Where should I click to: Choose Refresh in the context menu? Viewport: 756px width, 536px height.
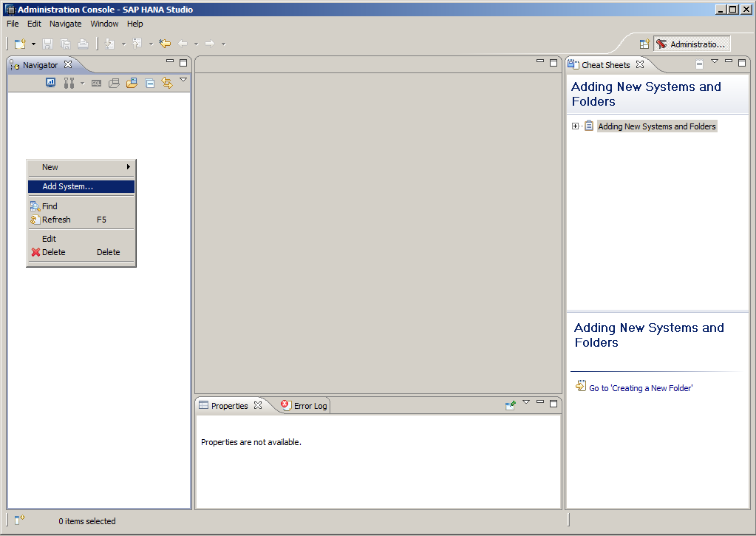[x=56, y=220]
